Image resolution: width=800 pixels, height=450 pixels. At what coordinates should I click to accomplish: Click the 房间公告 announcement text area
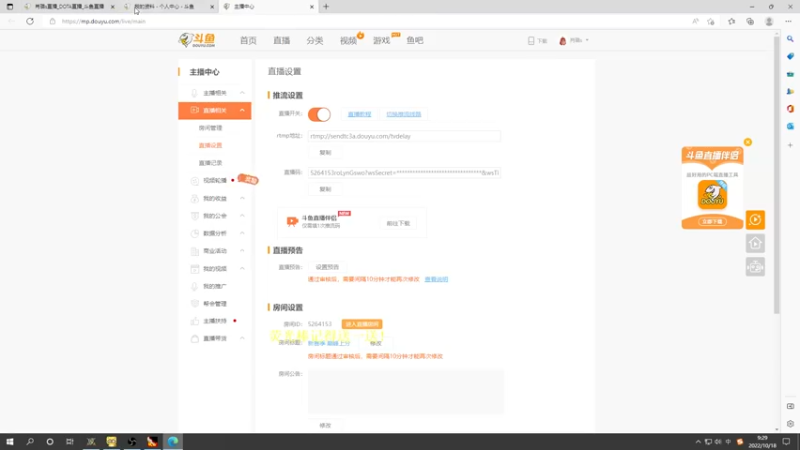(406, 391)
